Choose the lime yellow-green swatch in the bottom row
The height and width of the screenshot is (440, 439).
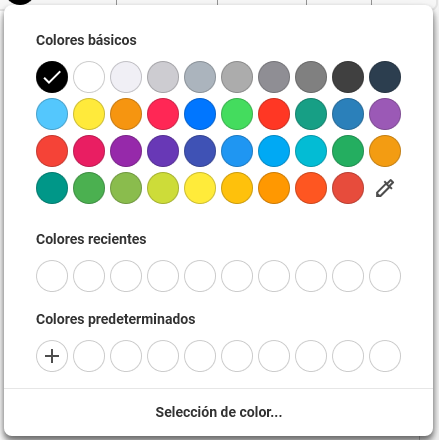click(x=163, y=188)
